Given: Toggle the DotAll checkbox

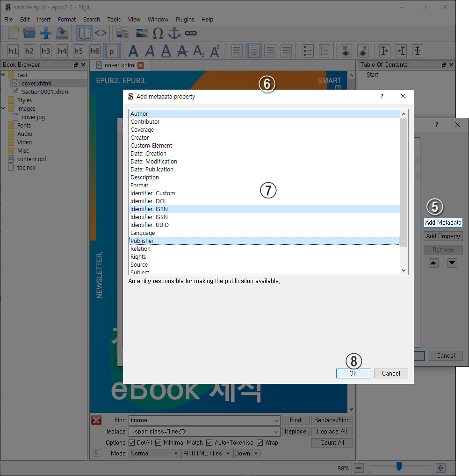Looking at the screenshot, I should (132, 442).
